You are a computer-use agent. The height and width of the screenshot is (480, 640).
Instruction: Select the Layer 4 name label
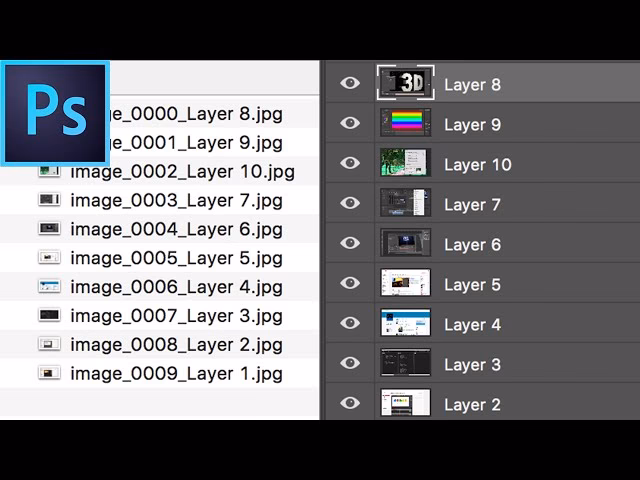(x=472, y=325)
